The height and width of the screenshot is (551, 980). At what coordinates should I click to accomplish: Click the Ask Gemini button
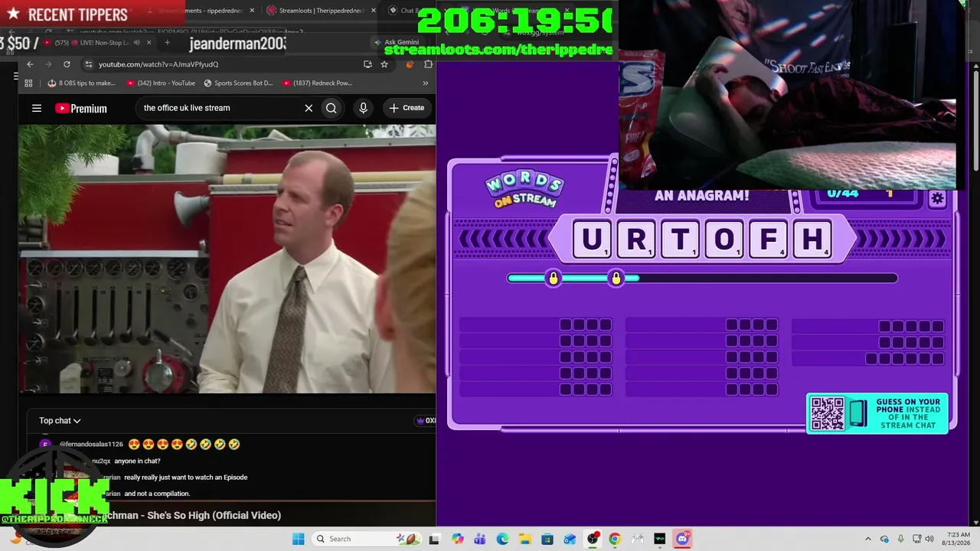[x=397, y=42]
